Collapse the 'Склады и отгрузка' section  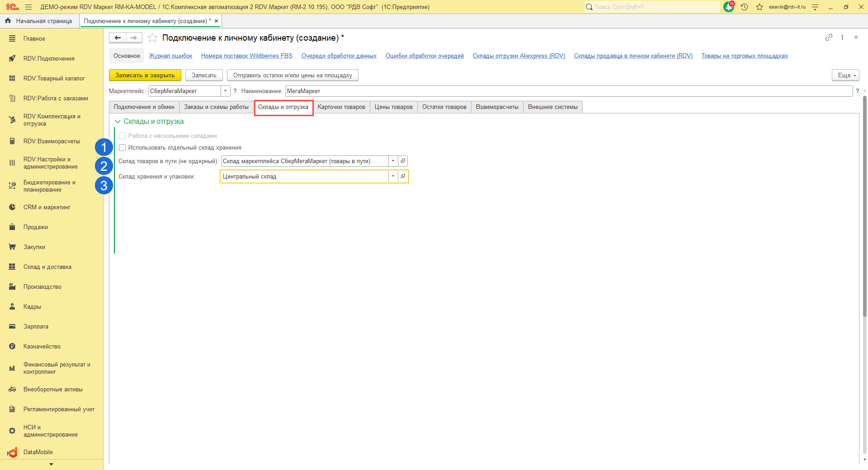pyautogui.click(x=118, y=122)
